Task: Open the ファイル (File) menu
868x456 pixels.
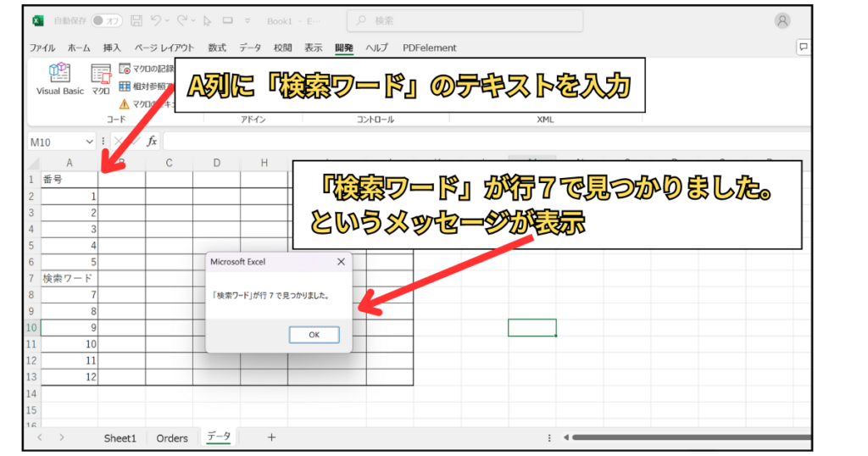Action: [x=42, y=47]
